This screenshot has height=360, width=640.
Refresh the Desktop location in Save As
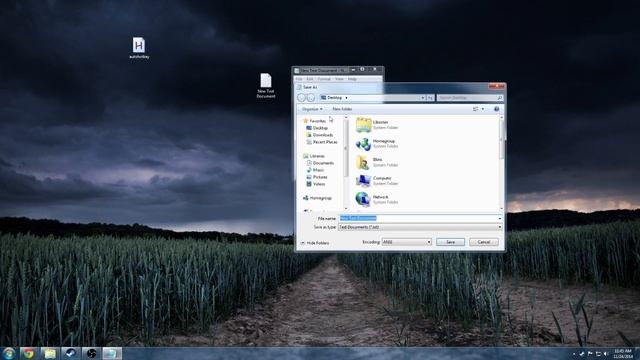(x=430, y=98)
